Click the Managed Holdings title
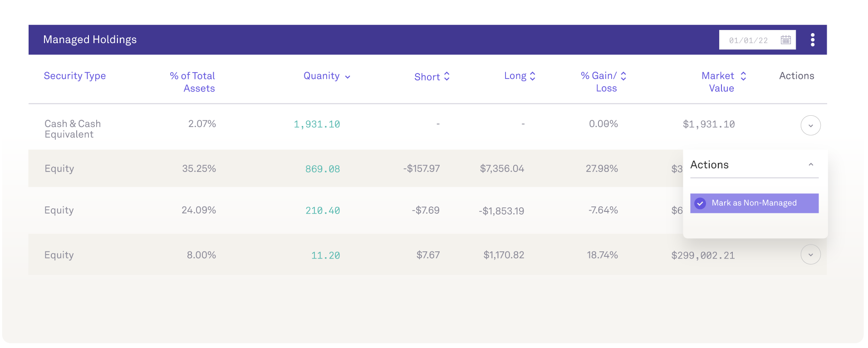This screenshot has width=868, height=348. (89, 39)
